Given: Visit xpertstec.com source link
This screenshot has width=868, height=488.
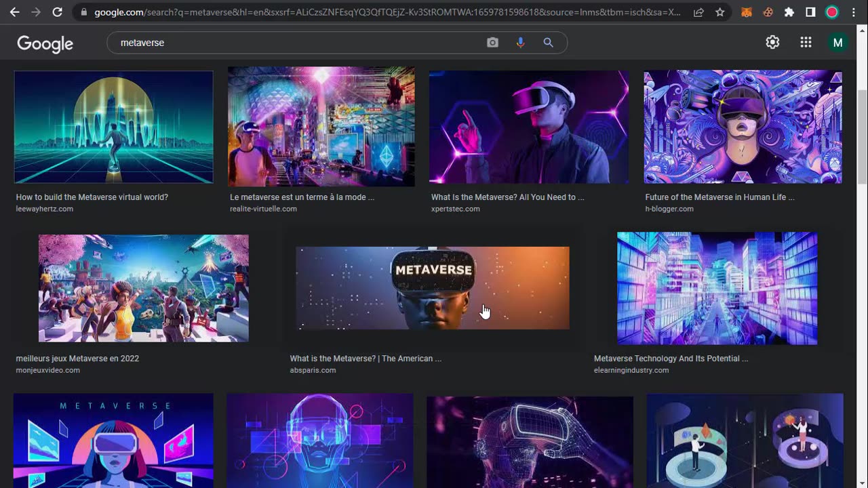Looking at the screenshot, I should [x=456, y=209].
